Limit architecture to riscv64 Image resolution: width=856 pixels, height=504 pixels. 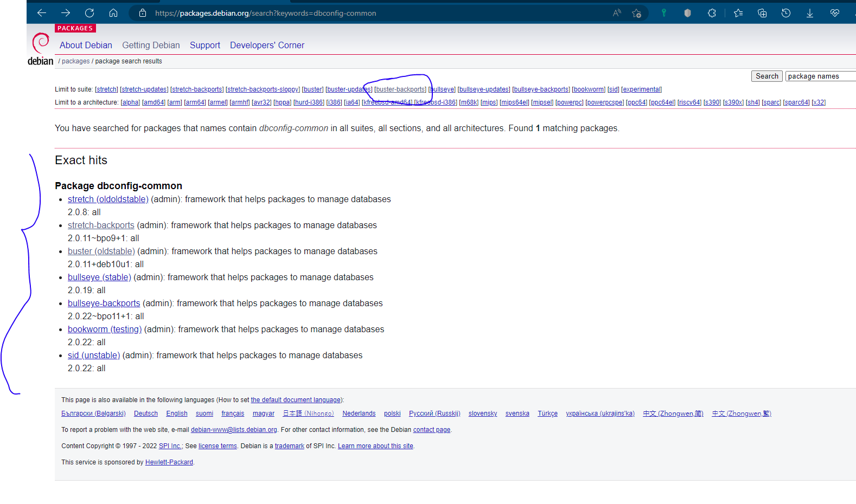point(689,102)
